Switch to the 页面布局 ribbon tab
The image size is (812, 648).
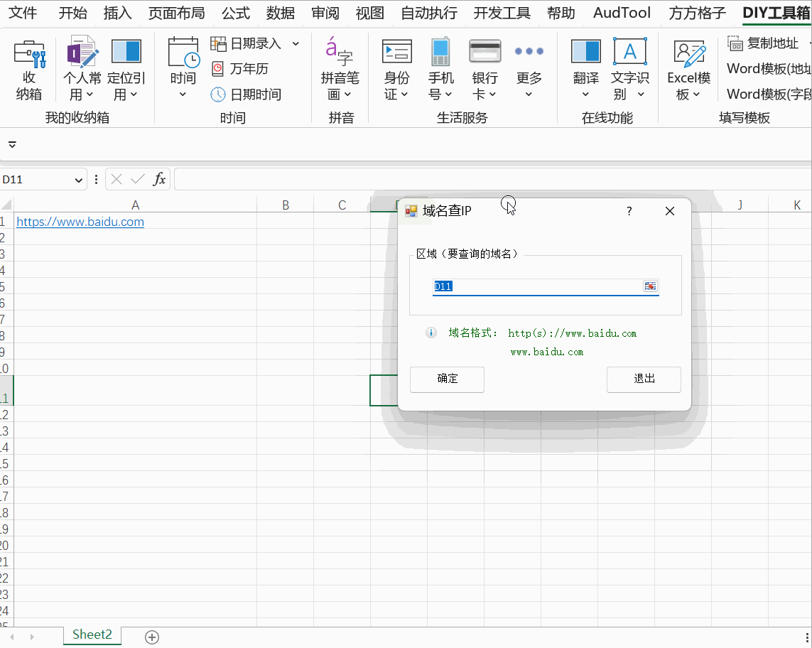coord(177,13)
